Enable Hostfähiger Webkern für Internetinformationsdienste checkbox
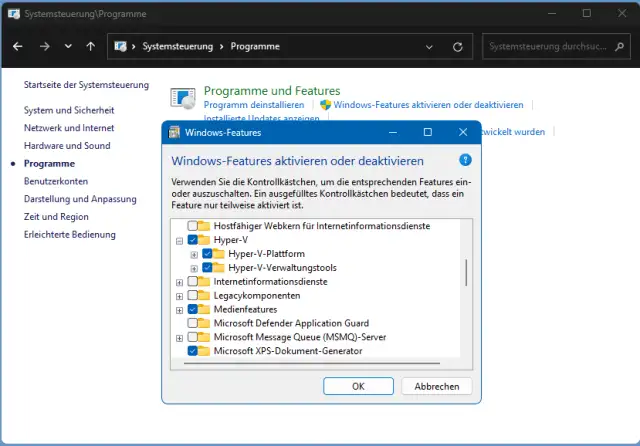 (192, 226)
